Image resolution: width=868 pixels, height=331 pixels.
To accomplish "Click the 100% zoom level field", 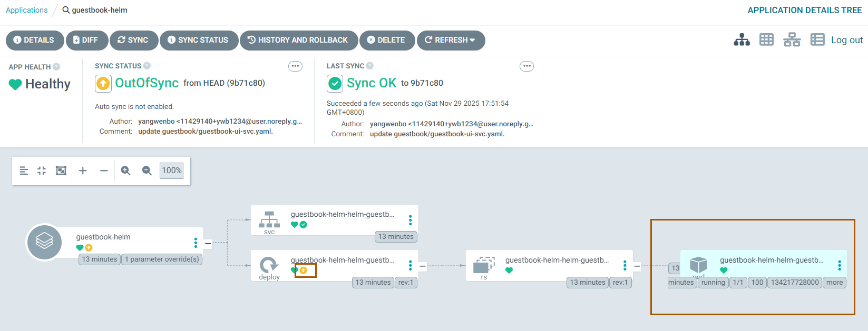I will [x=172, y=170].
